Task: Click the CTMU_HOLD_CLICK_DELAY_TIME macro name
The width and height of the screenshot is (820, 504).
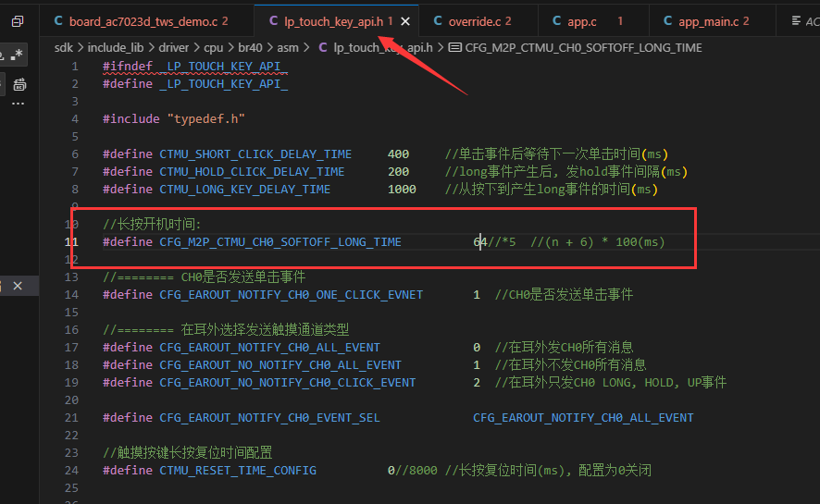Action: point(252,172)
